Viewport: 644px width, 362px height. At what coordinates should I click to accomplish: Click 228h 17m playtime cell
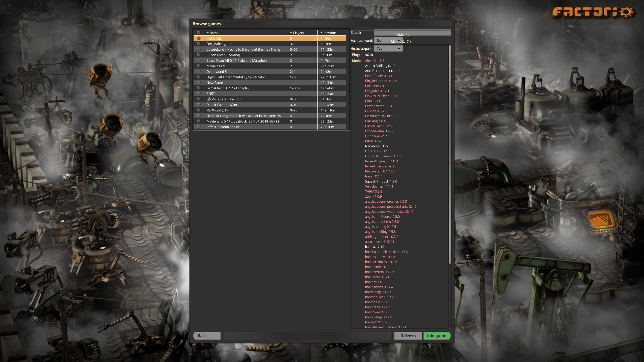point(328,77)
